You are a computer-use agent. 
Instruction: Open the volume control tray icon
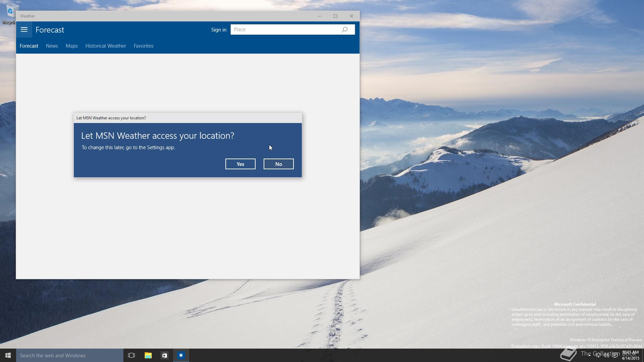point(606,355)
